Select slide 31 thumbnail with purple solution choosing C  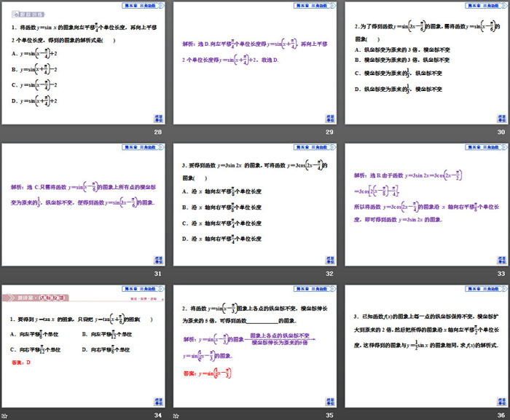83,205
